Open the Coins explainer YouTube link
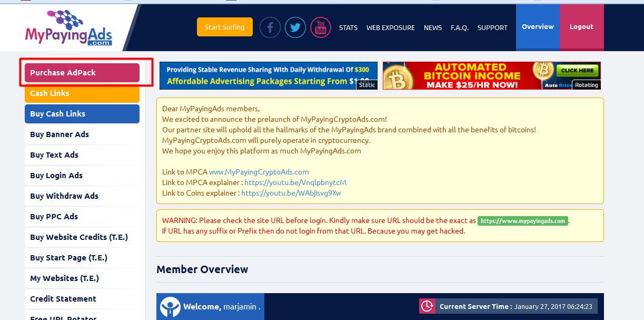The width and height of the screenshot is (644, 320). point(291,193)
